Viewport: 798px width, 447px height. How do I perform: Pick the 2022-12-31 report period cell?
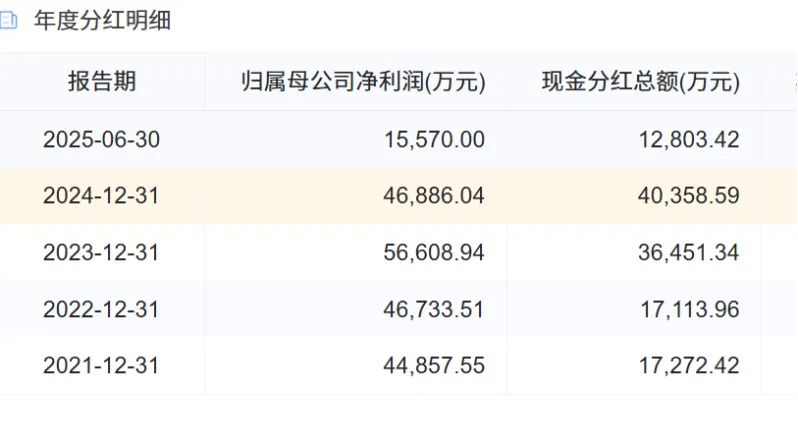[x=101, y=310]
